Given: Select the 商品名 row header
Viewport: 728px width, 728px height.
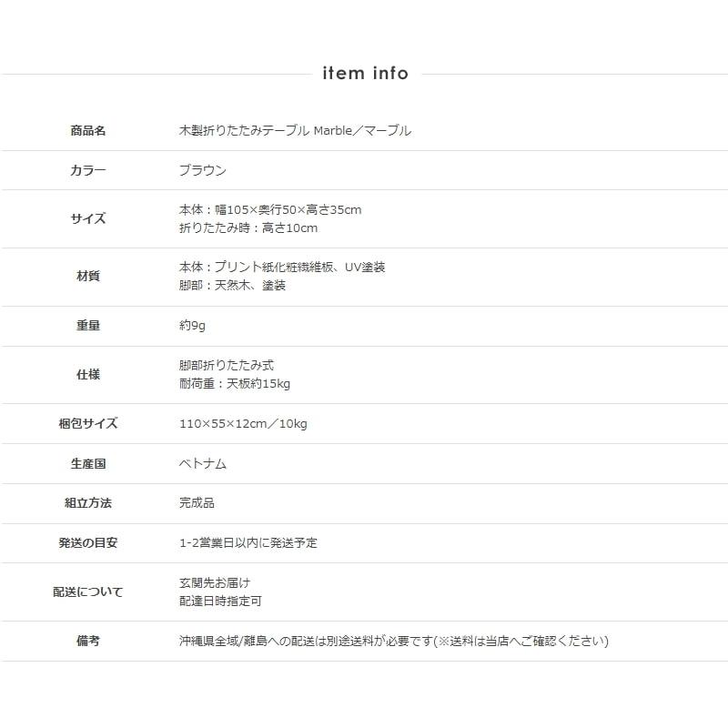Looking at the screenshot, I should point(90,130).
